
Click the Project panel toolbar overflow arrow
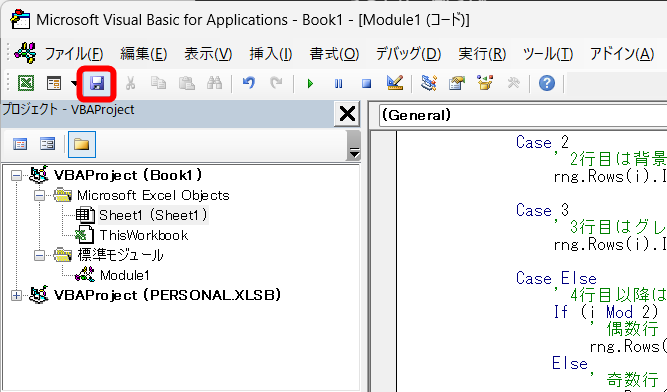[354, 145]
